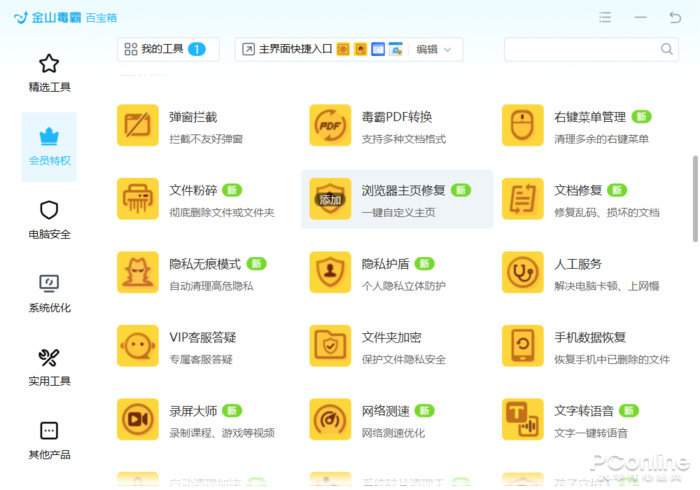Click the fourth shortcut icon in quick entry

click(x=396, y=49)
